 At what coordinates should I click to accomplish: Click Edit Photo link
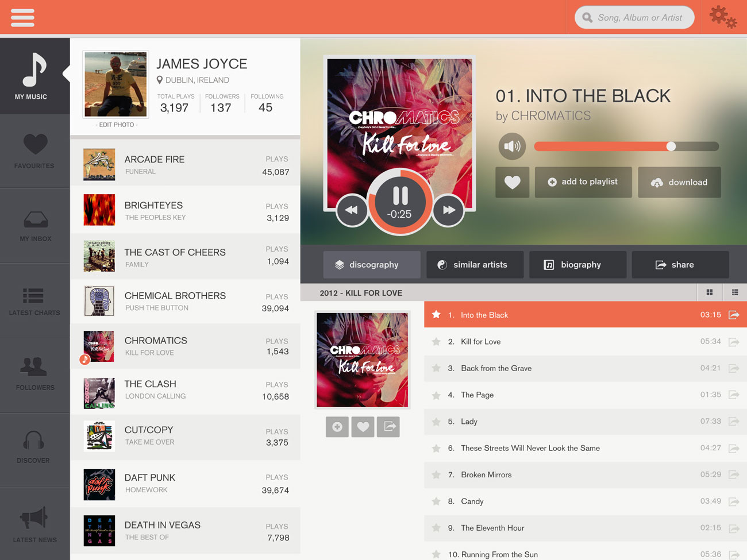click(117, 125)
